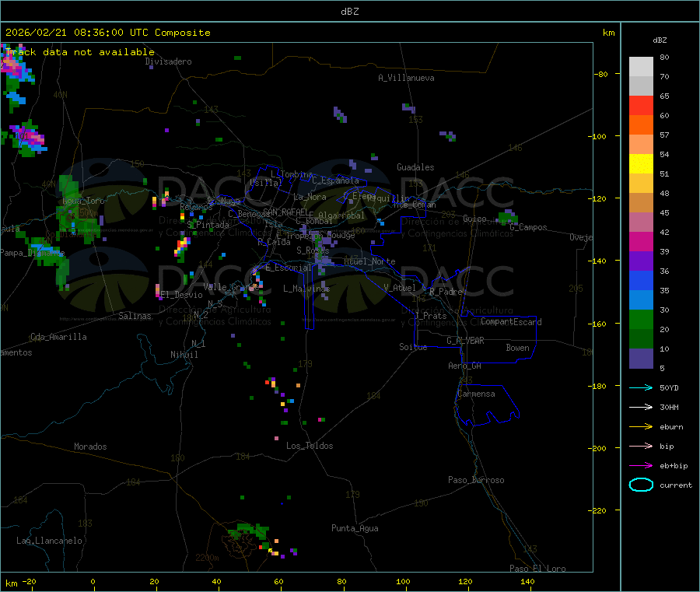This screenshot has width=700, height=592.
Task: Select the light blue 35–30 dBZ swatch
Action: coord(641,300)
